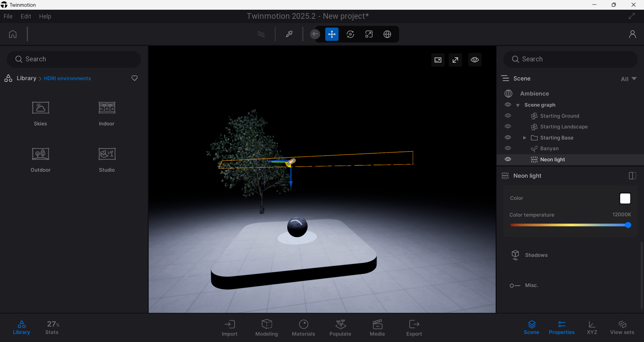The image size is (644, 342).
Task: Expand the Starting Base folder
Action: click(525, 138)
